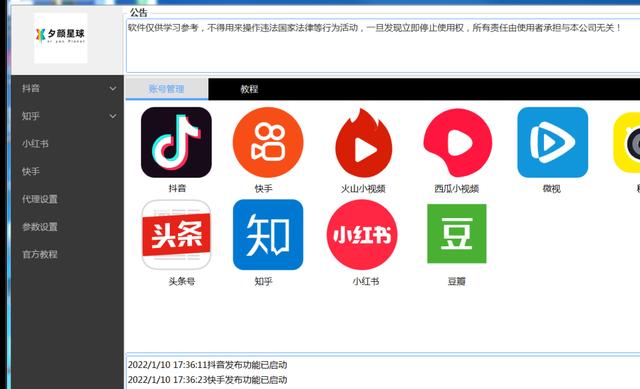
Task: Click the 知乎 label under the blue icon
Action: pyautogui.click(x=263, y=281)
